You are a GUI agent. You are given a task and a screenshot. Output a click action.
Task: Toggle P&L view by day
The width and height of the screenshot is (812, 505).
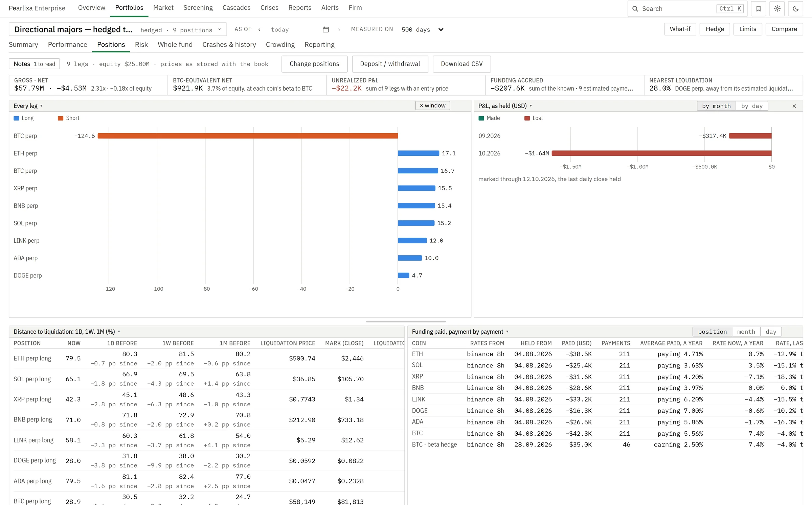tap(752, 106)
